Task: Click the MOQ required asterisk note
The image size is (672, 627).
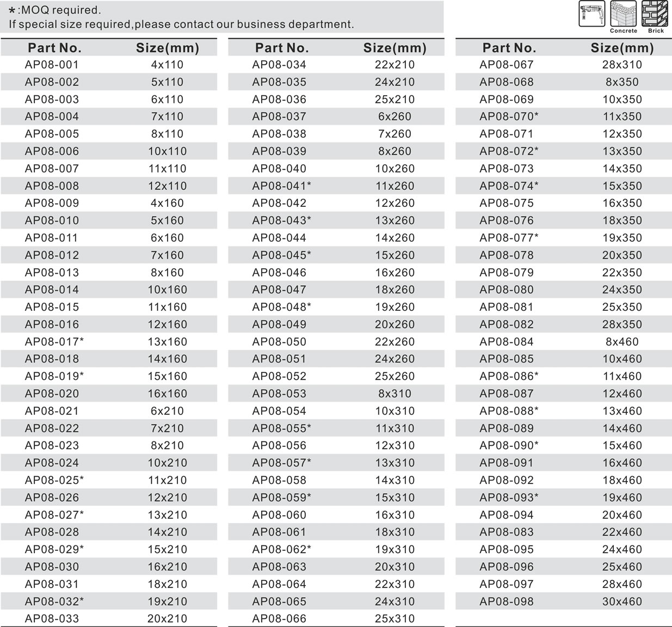Action: point(54,10)
